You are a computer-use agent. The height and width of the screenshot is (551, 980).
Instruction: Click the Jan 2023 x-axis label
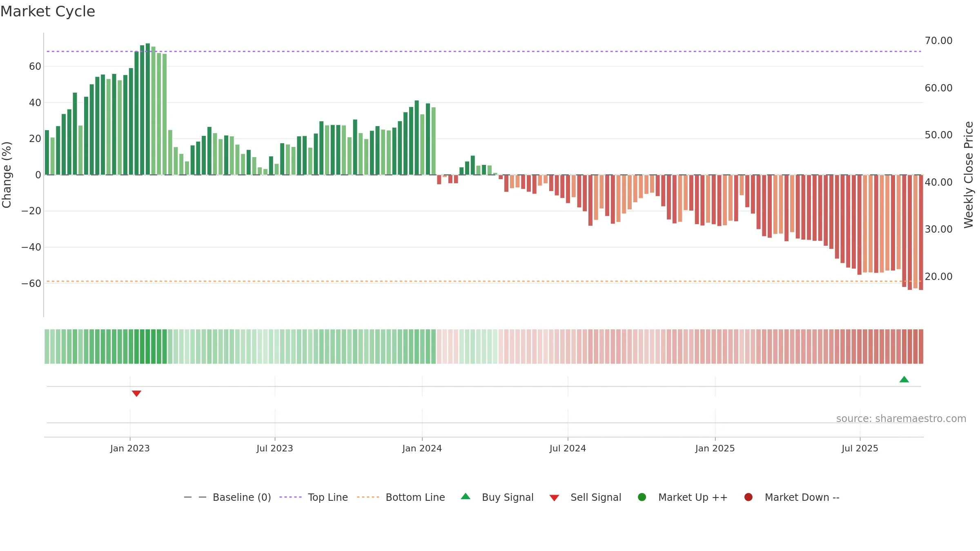pos(130,449)
